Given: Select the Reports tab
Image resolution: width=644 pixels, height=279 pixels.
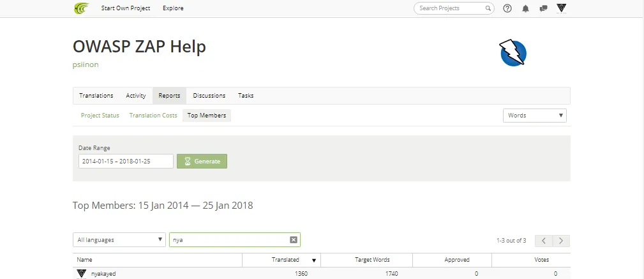Looking at the screenshot, I should click(169, 95).
